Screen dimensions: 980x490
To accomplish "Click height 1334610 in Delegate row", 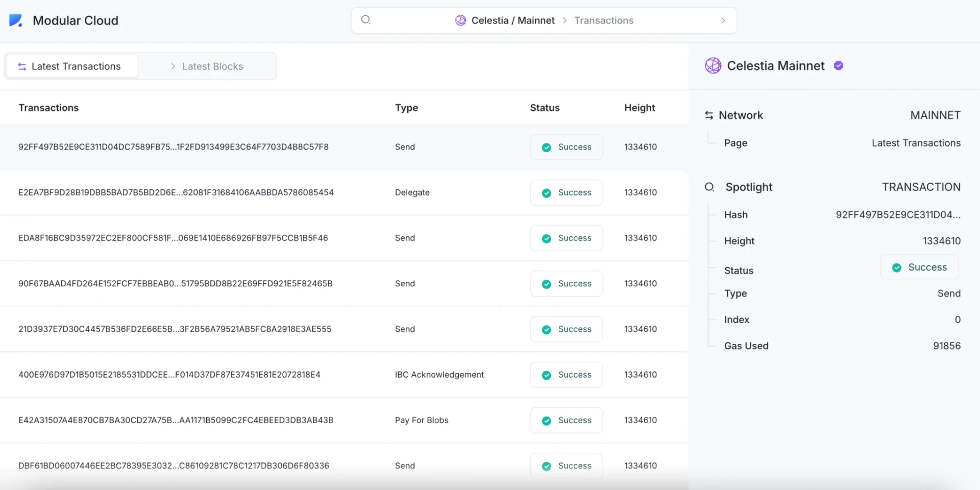I will click(x=641, y=192).
